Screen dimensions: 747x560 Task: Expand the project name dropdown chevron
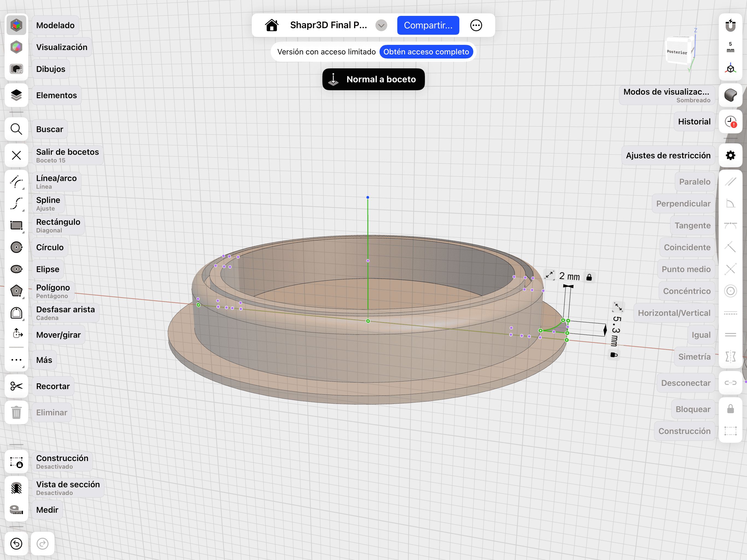381,25
